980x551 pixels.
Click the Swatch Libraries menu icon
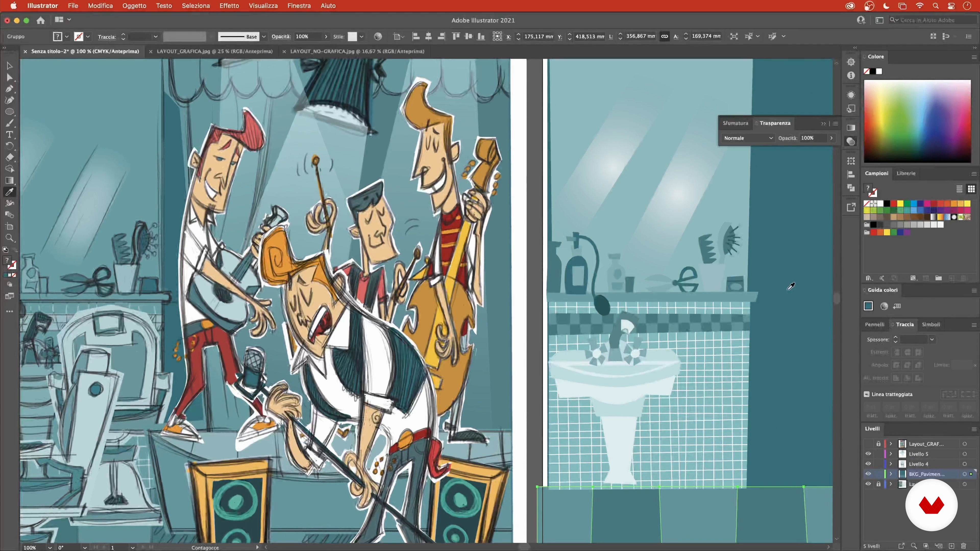tap(869, 278)
